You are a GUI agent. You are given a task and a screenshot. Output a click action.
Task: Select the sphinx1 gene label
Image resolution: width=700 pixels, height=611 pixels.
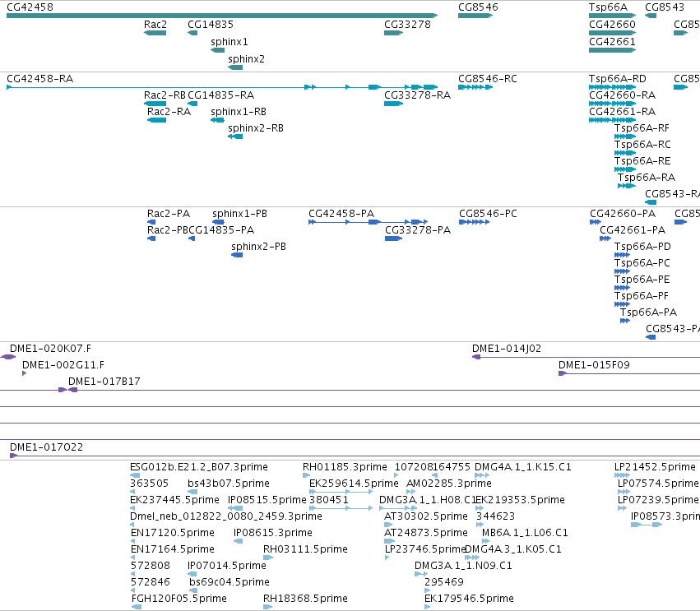pos(229,42)
